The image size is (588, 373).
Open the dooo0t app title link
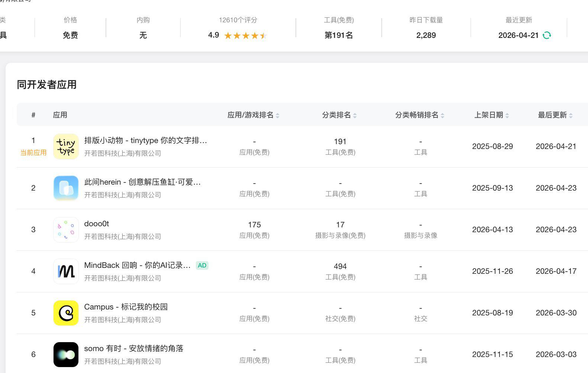(97, 224)
